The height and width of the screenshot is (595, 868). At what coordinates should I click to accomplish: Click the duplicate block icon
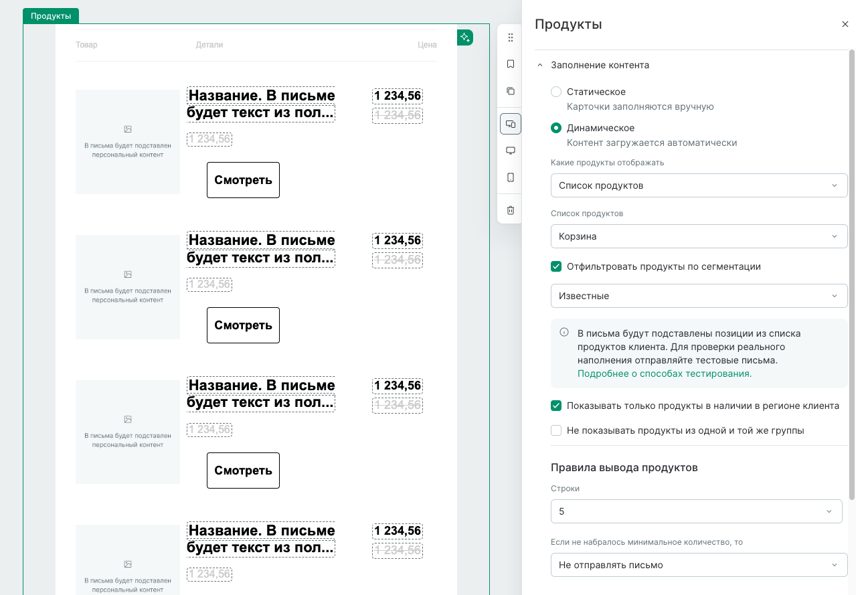[511, 91]
